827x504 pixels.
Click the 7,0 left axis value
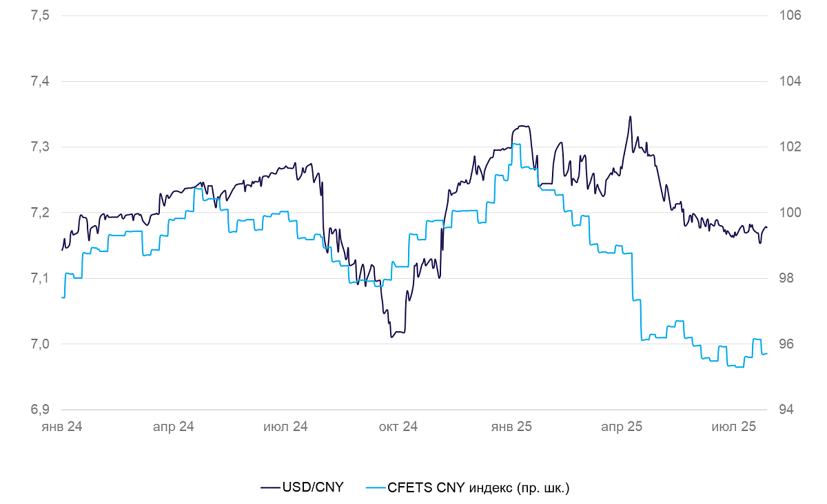point(40,344)
